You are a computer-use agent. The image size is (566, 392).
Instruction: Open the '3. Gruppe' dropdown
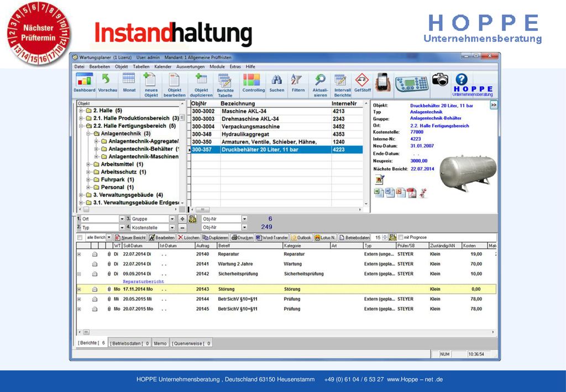172,219
